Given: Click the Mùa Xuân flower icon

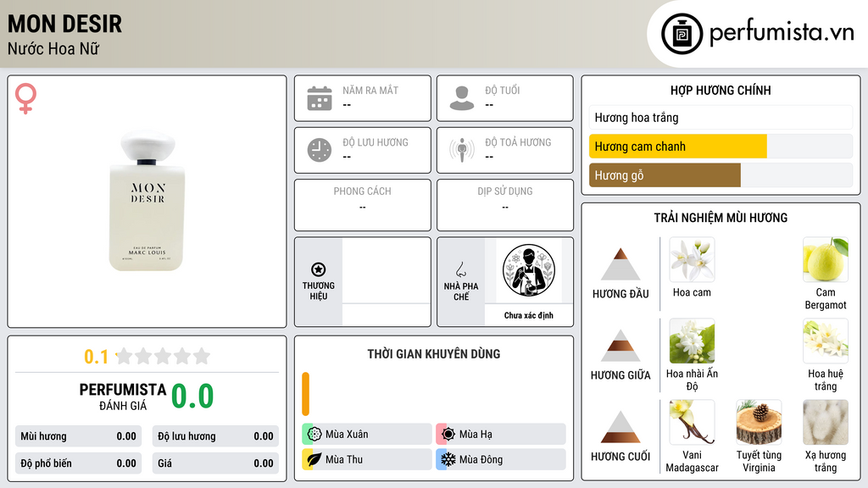Looking at the screenshot, I should click(x=314, y=435).
